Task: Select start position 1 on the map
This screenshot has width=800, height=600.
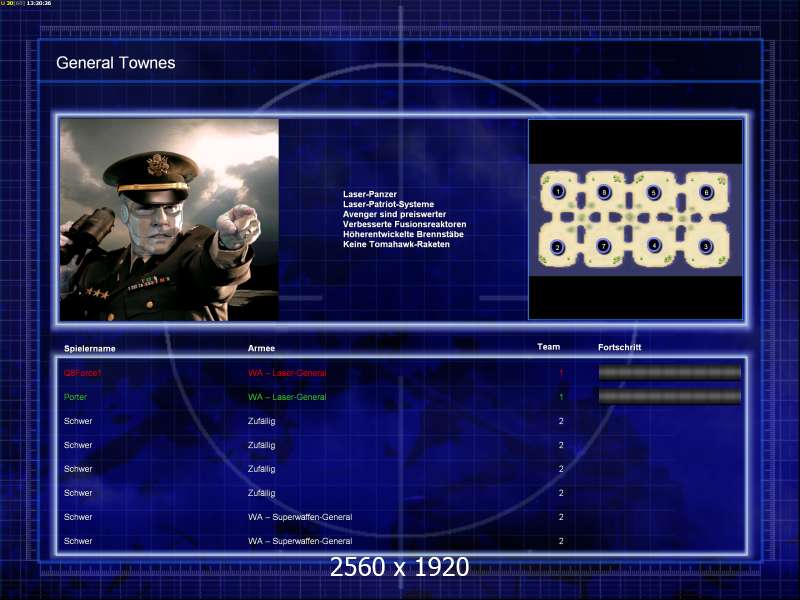Action: [x=558, y=192]
